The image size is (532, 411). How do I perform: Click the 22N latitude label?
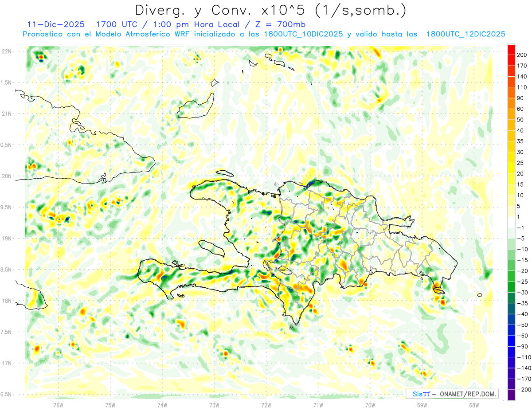7,51
